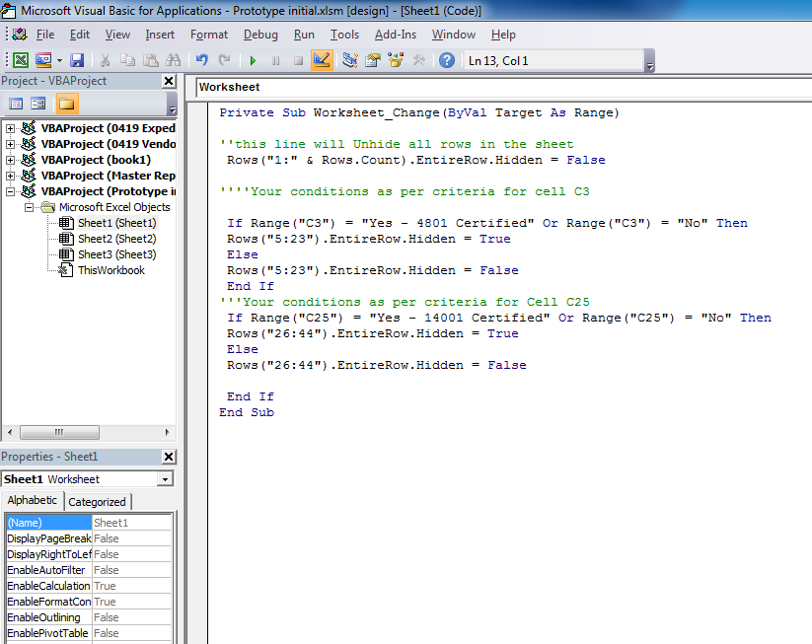Click Project pane scroll right arrow
Screen dimensions: 812x644
pyautogui.click(x=167, y=432)
